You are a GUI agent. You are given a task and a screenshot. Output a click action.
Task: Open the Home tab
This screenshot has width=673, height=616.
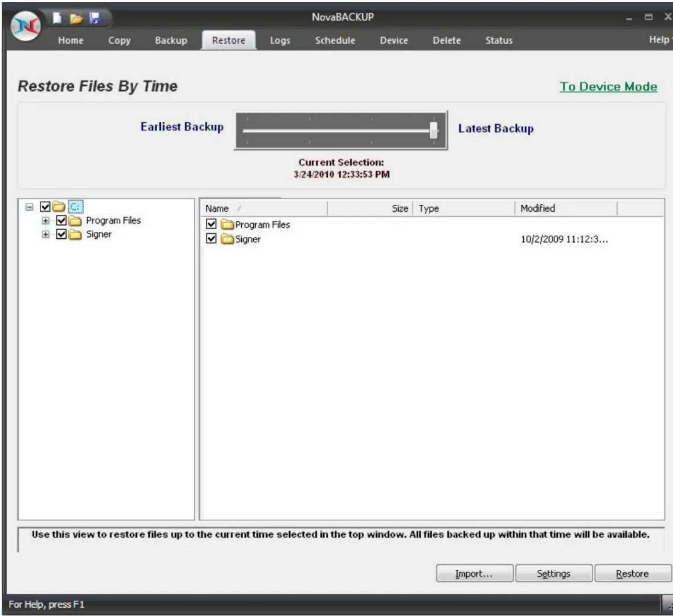pos(71,40)
